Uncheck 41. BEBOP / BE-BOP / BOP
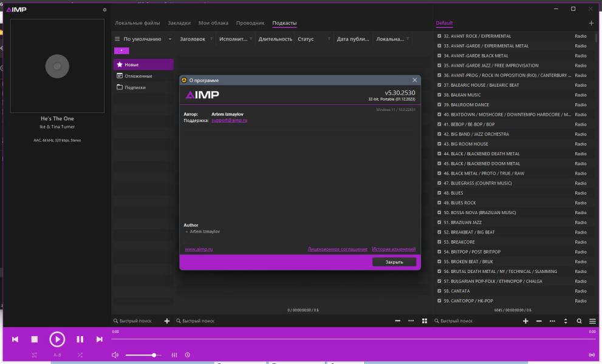Screen dimensions: 602x364 coord(439,124)
